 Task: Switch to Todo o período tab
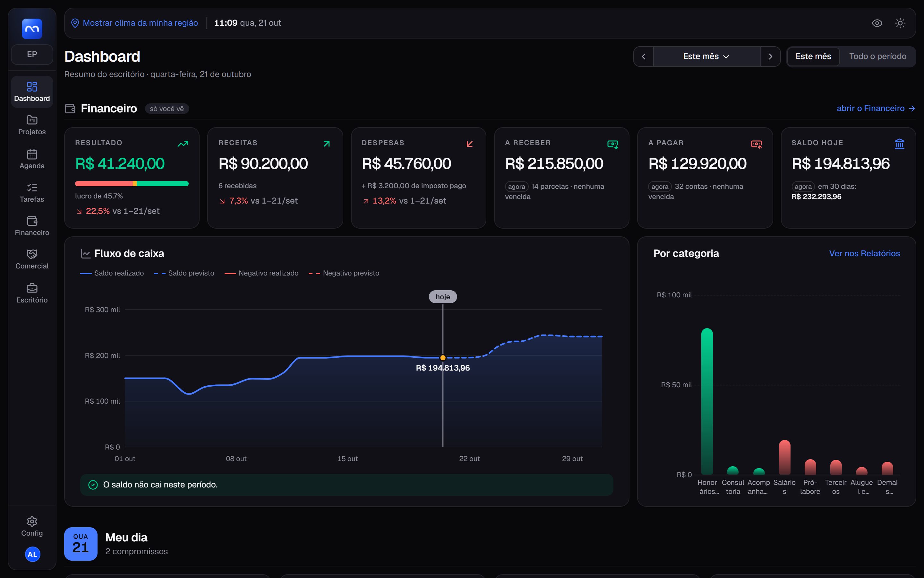(877, 57)
